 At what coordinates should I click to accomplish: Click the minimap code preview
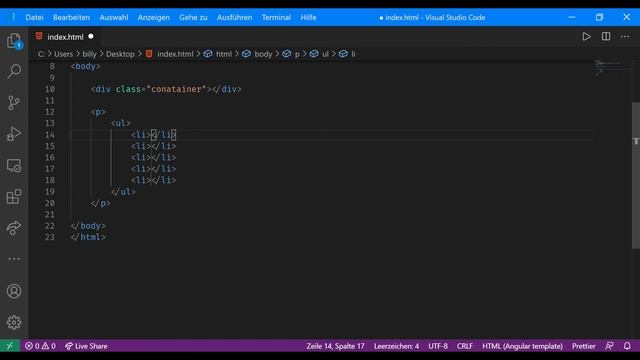612,67
